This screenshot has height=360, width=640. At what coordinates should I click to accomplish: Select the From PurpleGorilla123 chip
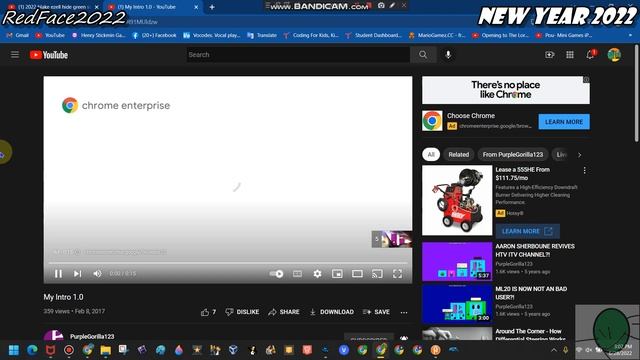(513, 154)
